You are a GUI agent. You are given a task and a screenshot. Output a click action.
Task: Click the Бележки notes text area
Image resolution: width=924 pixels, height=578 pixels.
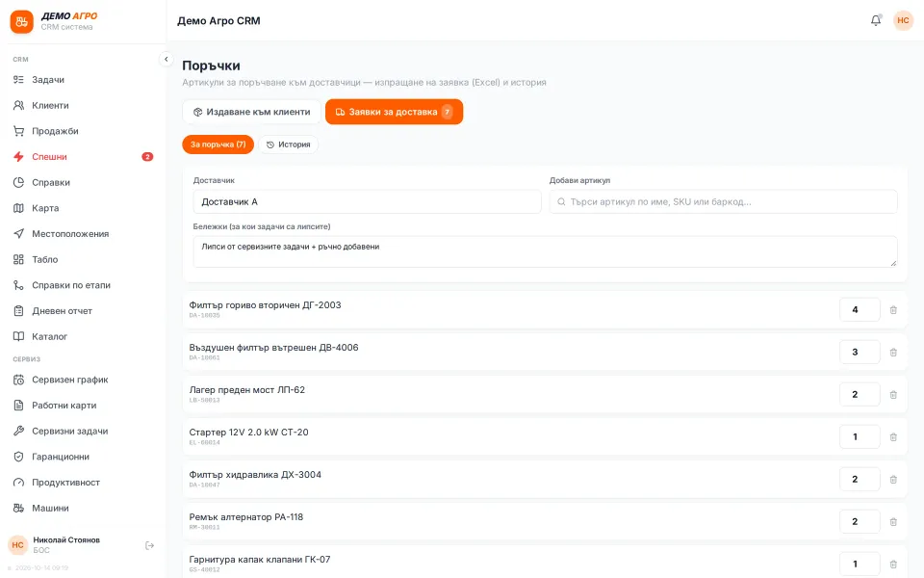pyautogui.click(x=545, y=251)
